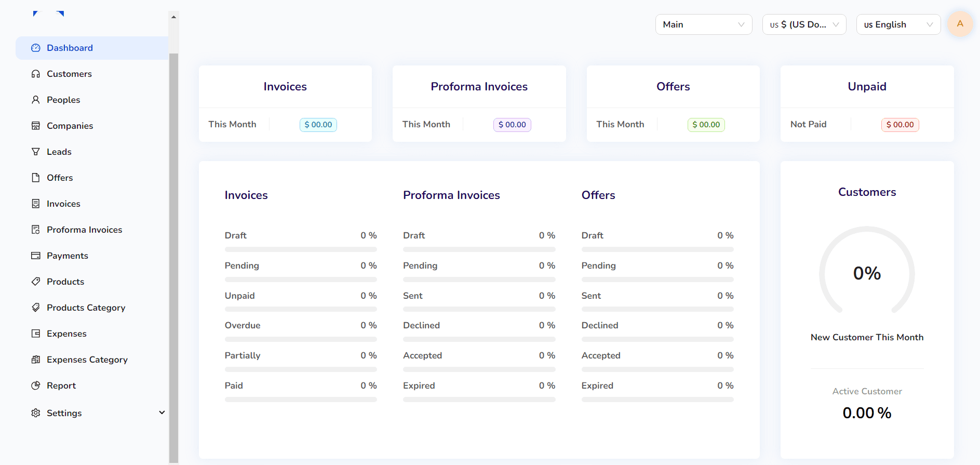Click the Dashboard gauge icon in sidebar
This screenshot has width=980, height=465.
[x=35, y=48]
